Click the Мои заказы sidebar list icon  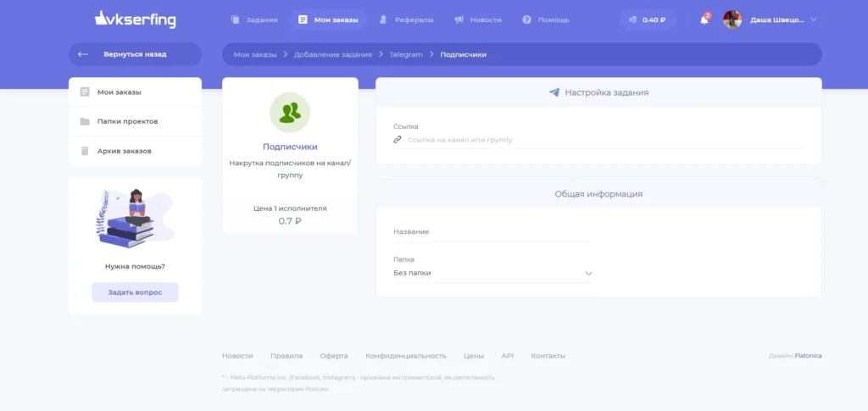point(85,92)
